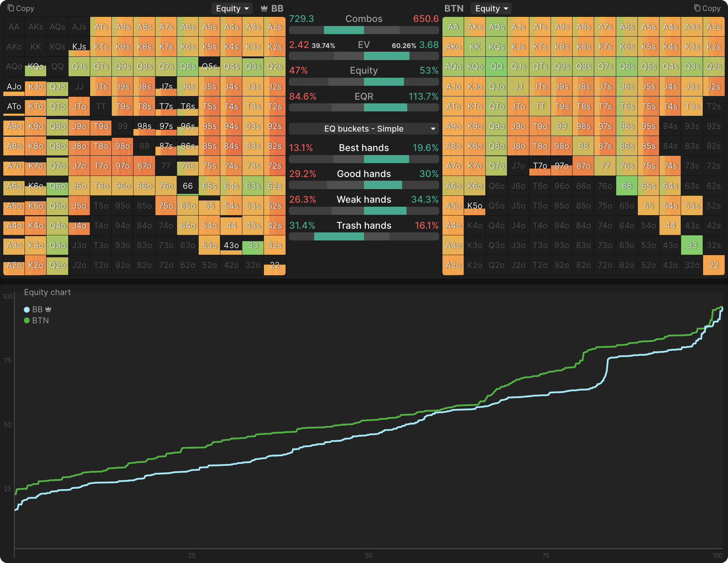Image resolution: width=728 pixels, height=563 pixels.
Task: Open BTN Equity dropdown
Action: (491, 8)
